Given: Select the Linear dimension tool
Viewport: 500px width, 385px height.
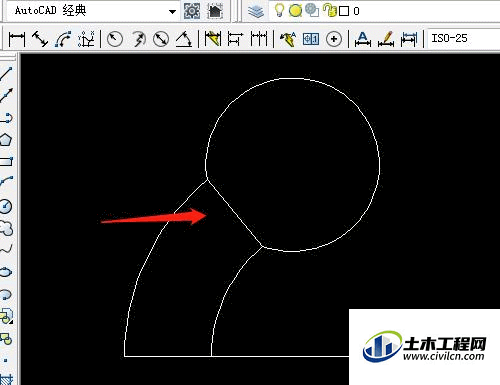Looking at the screenshot, I should coord(17,39).
